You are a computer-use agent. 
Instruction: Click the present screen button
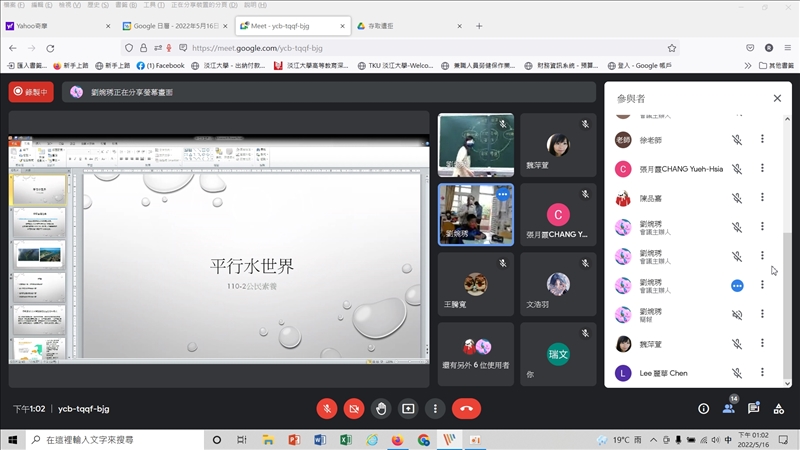point(407,408)
